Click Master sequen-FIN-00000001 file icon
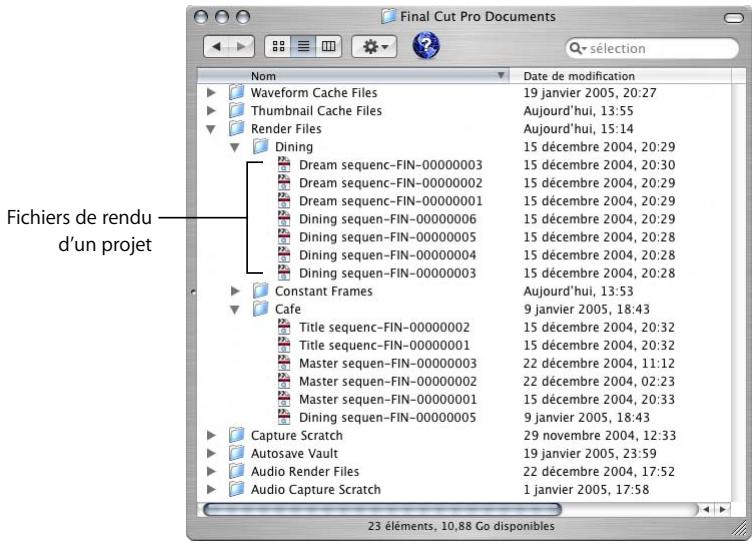This screenshot has width=753, height=545. pyautogui.click(x=284, y=399)
